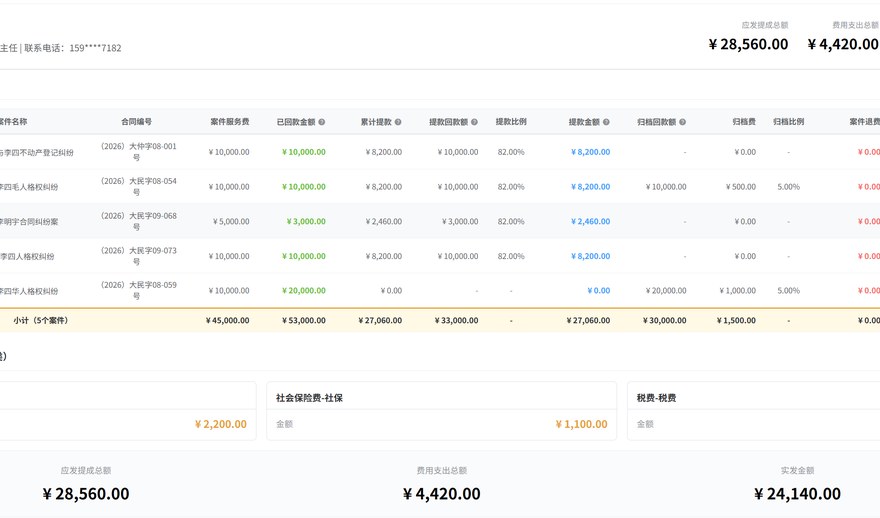The image size is (880, 518).
Task: Click help icon beside 提款回款额 header
Action: point(474,122)
